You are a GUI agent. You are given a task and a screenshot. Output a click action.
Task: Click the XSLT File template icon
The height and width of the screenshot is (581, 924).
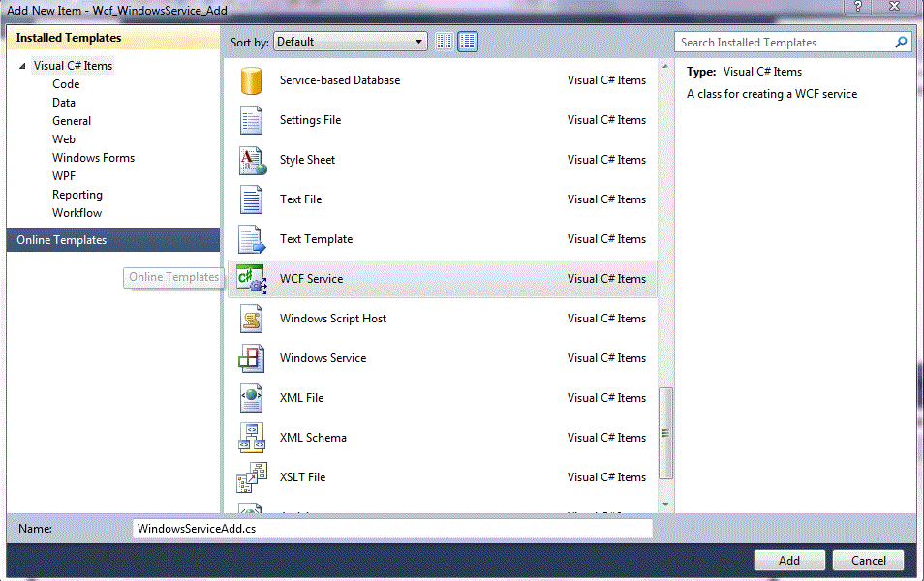point(251,476)
